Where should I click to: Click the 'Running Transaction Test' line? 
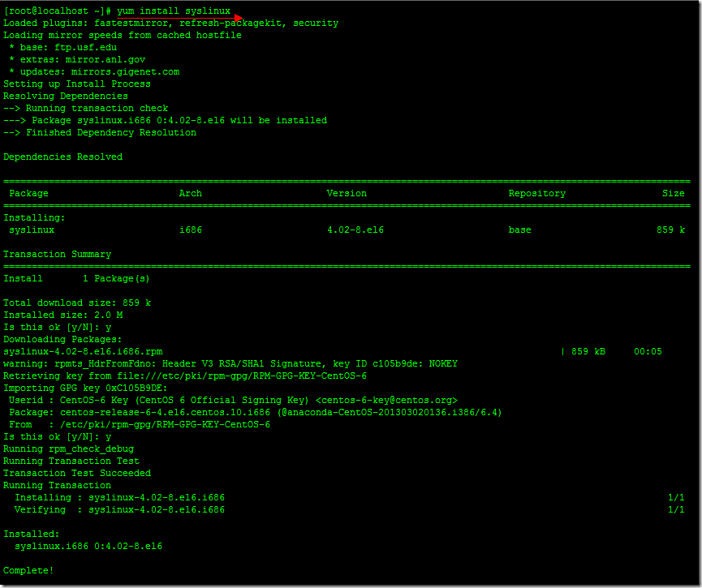[71, 461]
